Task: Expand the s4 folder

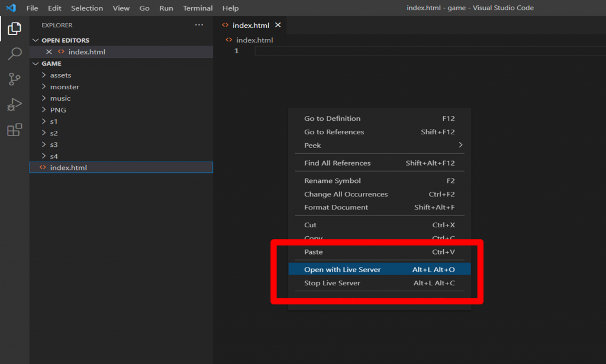Action: tap(44, 156)
